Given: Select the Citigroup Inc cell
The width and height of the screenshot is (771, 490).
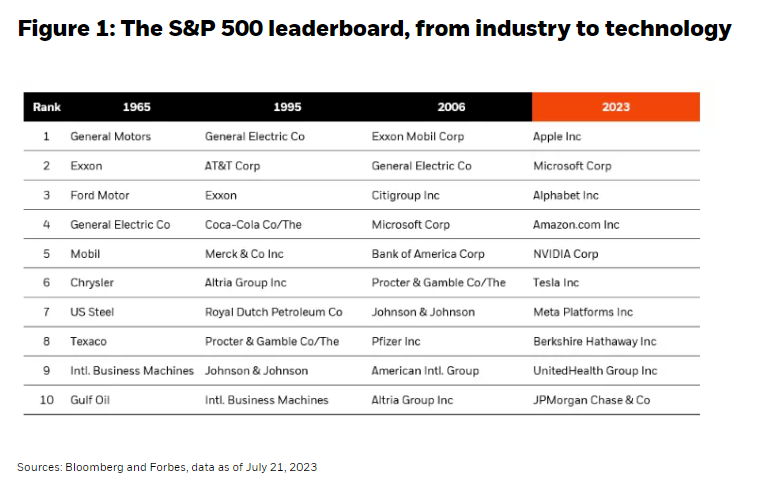Looking at the screenshot, I should click(405, 195).
